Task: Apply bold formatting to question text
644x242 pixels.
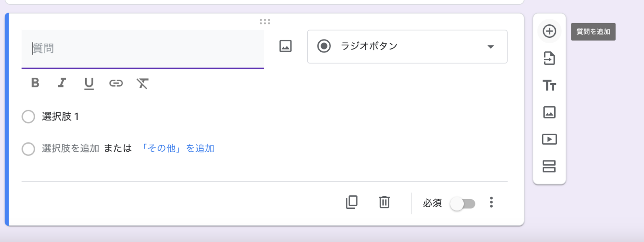Action: pos(35,83)
